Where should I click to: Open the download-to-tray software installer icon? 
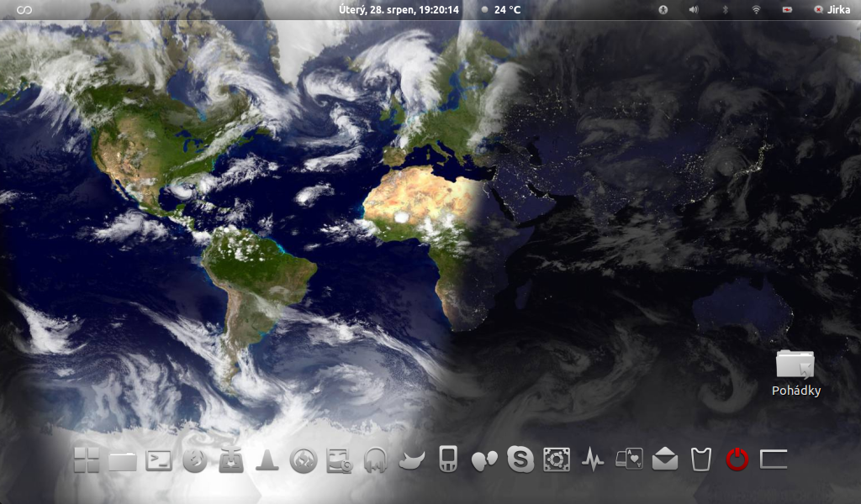coord(231,460)
